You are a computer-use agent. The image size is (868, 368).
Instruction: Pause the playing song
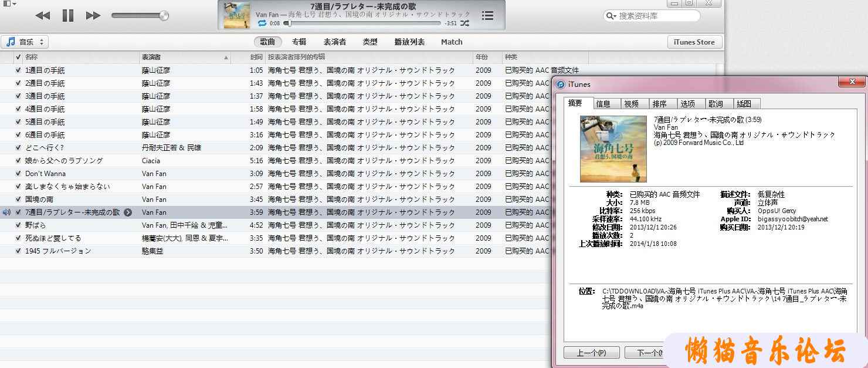tap(68, 16)
